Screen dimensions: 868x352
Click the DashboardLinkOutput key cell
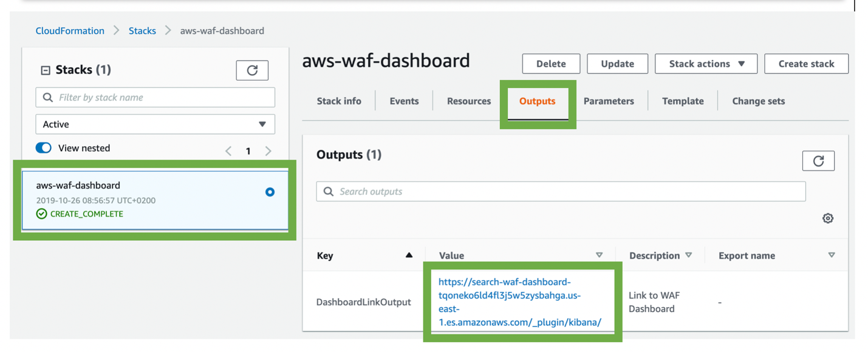coord(364,302)
